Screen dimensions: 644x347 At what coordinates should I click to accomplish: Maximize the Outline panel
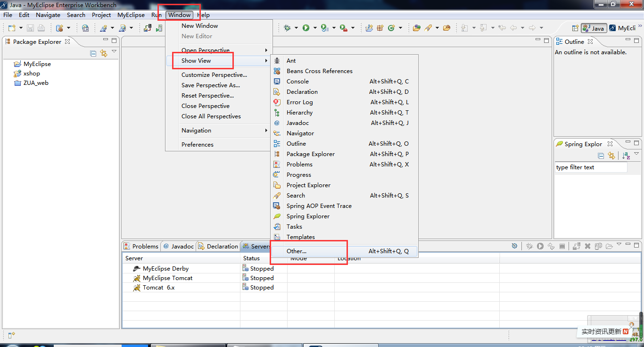click(637, 41)
